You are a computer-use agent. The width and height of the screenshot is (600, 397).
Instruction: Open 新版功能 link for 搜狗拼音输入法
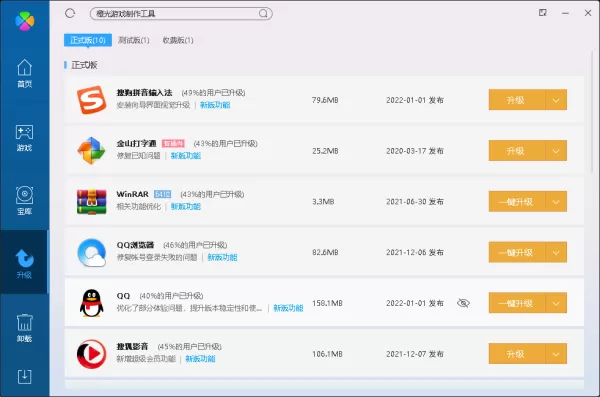point(215,105)
